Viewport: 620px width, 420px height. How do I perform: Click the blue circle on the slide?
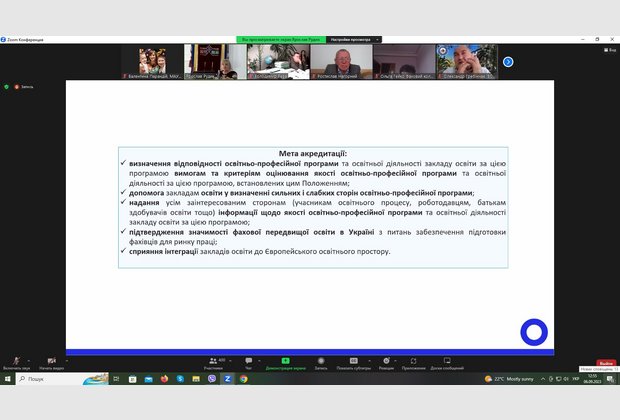tap(534, 332)
